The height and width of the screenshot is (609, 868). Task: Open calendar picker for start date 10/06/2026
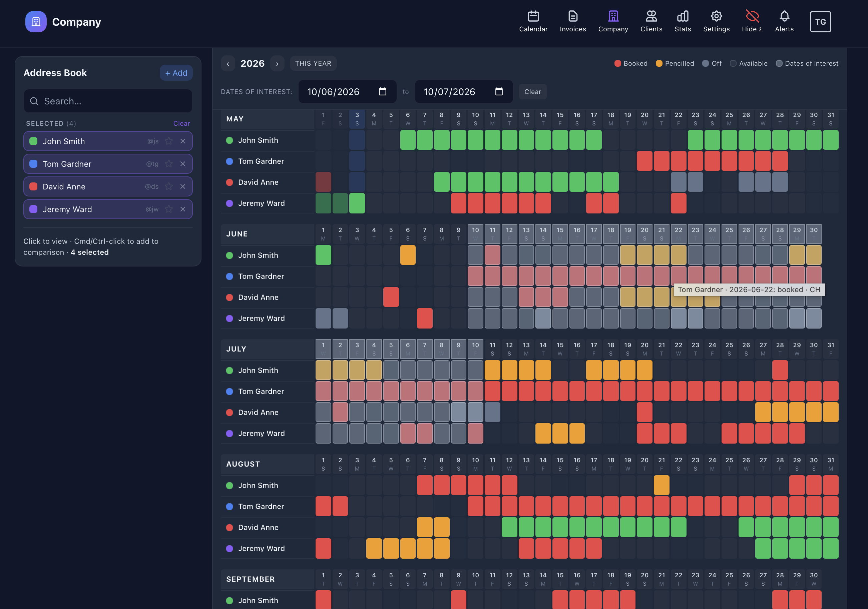(383, 91)
